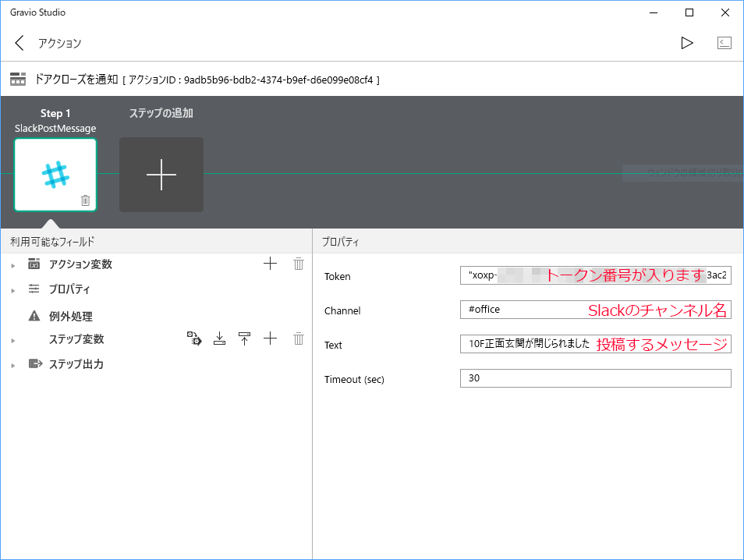Click the アクションID text in the header
This screenshot has height=560, width=744.
[x=250, y=80]
